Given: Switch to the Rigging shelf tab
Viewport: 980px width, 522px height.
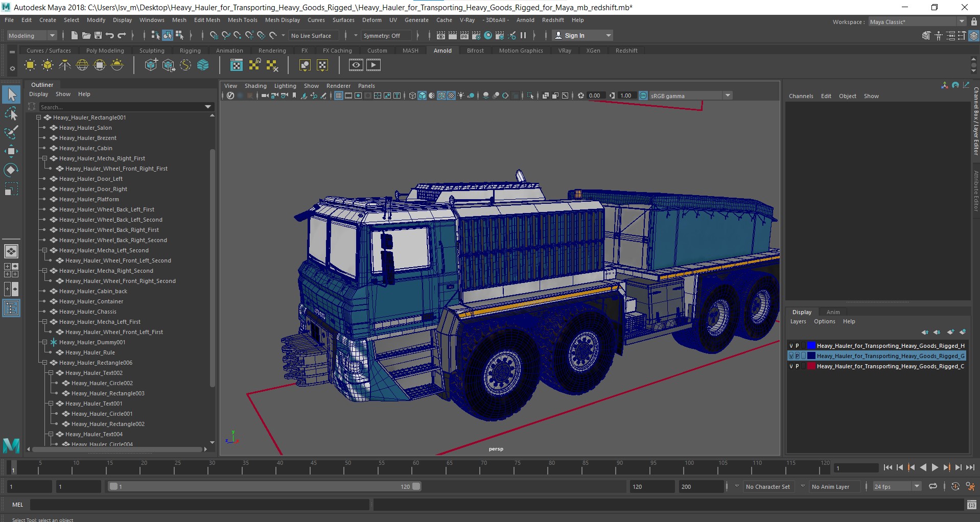Looking at the screenshot, I should [x=190, y=51].
